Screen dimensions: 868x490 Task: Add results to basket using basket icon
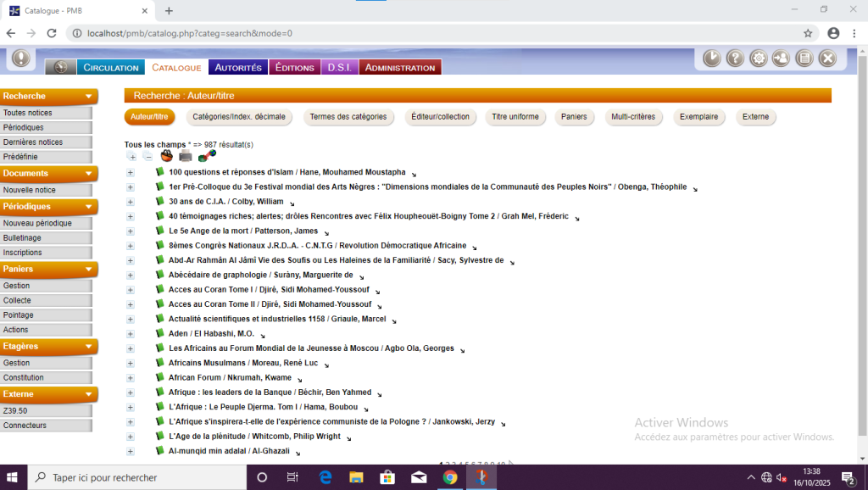point(167,157)
